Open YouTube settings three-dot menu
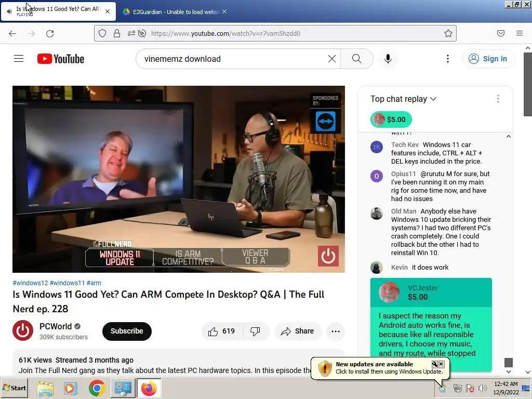The image size is (532, 399). click(x=447, y=59)
